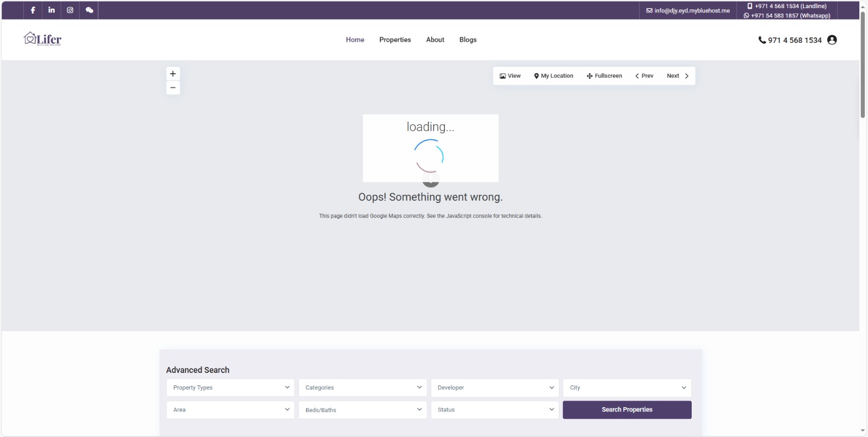Toggle map Fullscreen mode

pos(604,76)
